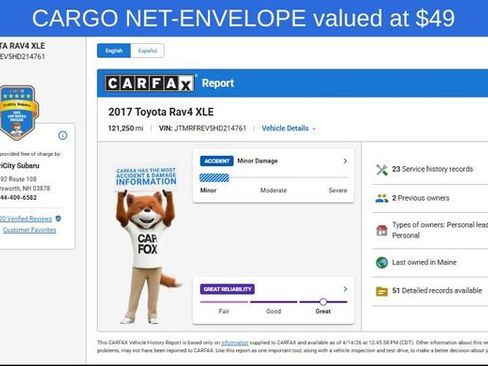
Task: Open the Minor Damage accident chevron
Action: click(x=345, y=161)
